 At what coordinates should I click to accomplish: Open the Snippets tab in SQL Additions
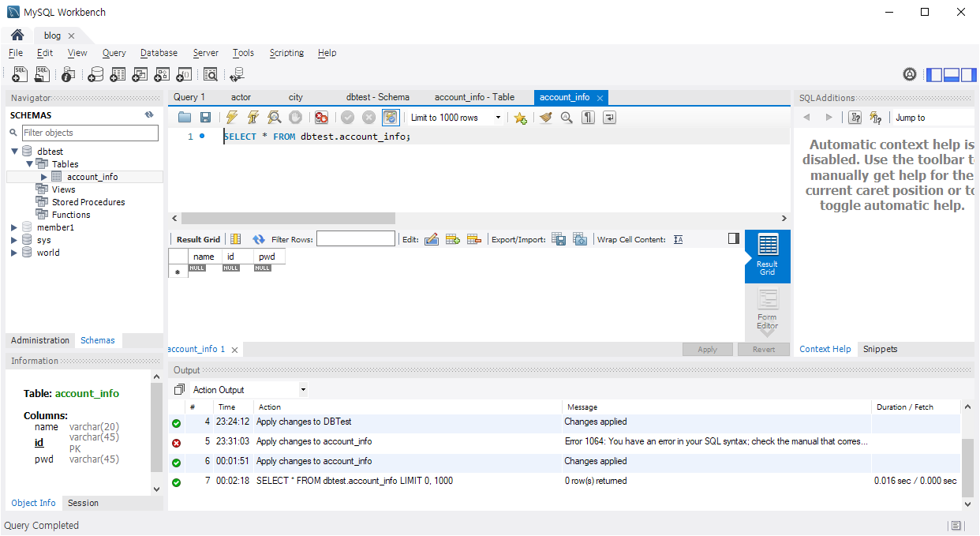tap(880, 349)
